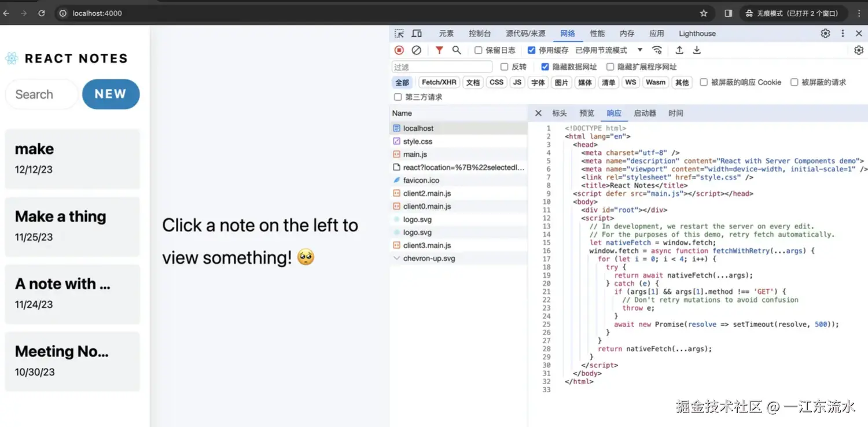
Task: Click the incognito mode indicator
Action: (793, 13)
